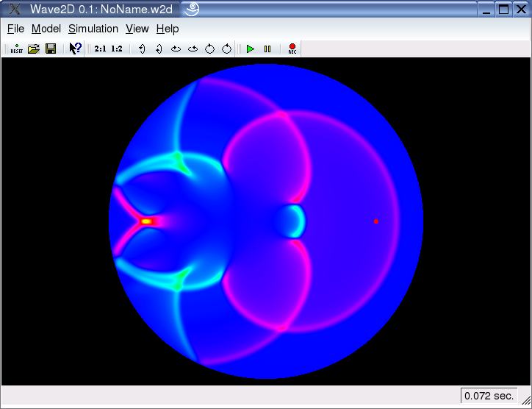
Task: Click the red source point in the wave field
Action: [x=376, y=221]
